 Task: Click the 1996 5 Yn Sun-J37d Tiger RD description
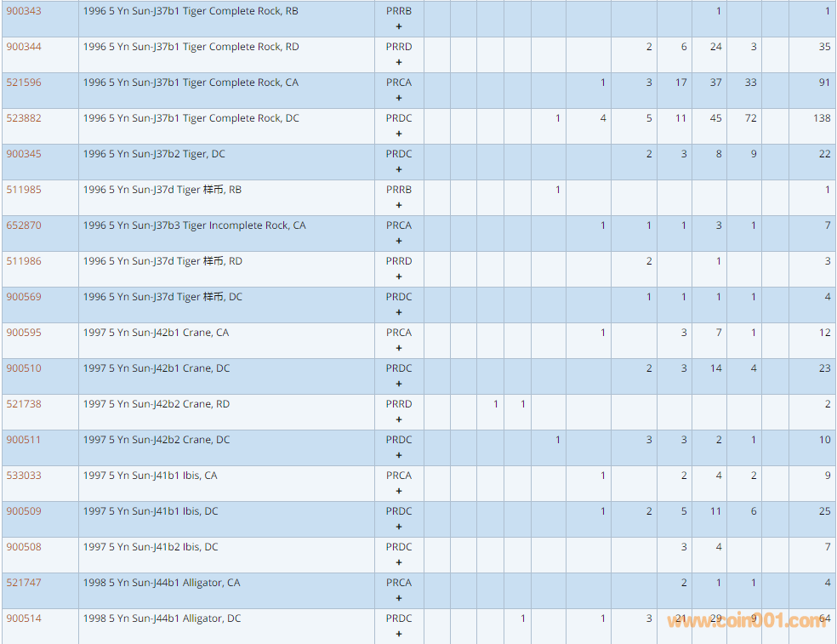pos(162,261)
